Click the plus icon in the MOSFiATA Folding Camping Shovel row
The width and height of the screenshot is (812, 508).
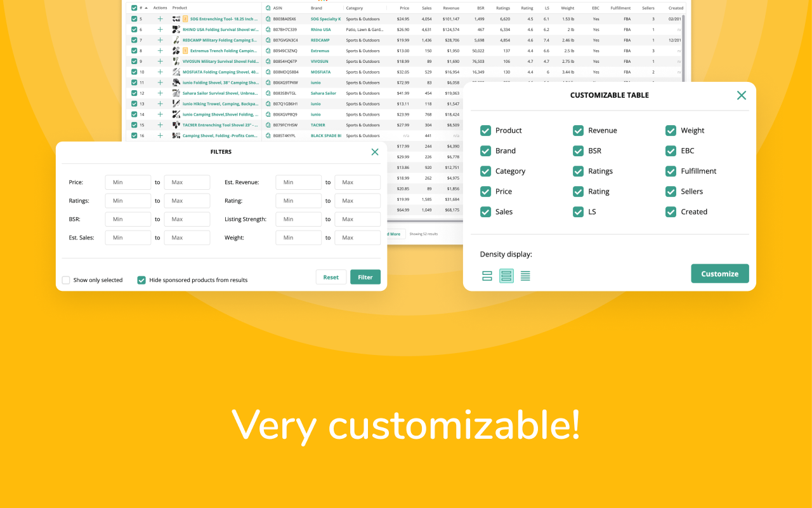point(160,72)
